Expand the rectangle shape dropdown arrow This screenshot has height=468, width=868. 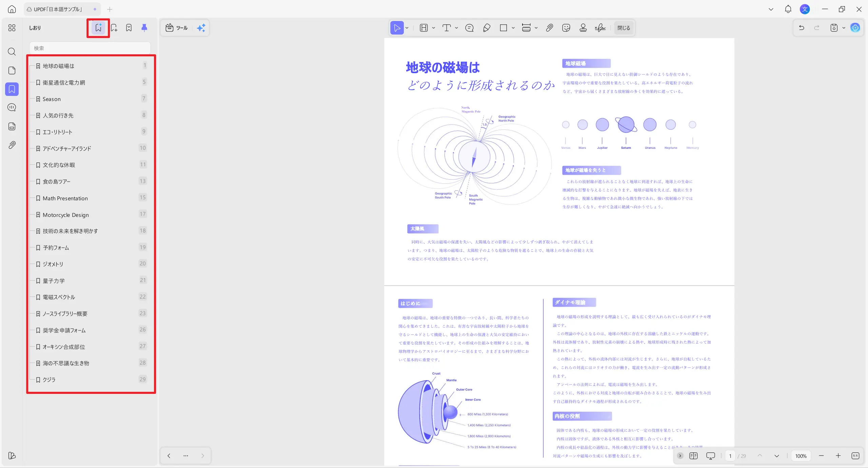click(513, 28)
